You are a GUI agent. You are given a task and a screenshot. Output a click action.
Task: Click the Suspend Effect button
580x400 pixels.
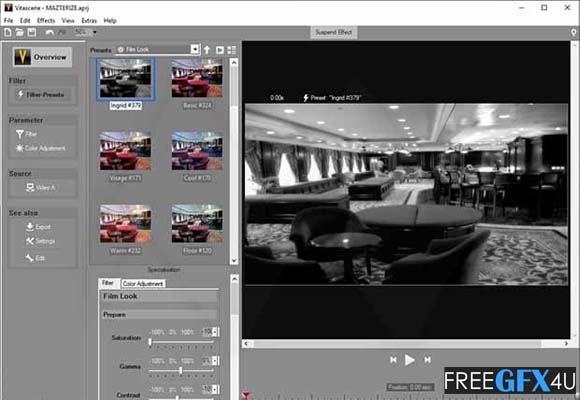(x=334, y=32)
